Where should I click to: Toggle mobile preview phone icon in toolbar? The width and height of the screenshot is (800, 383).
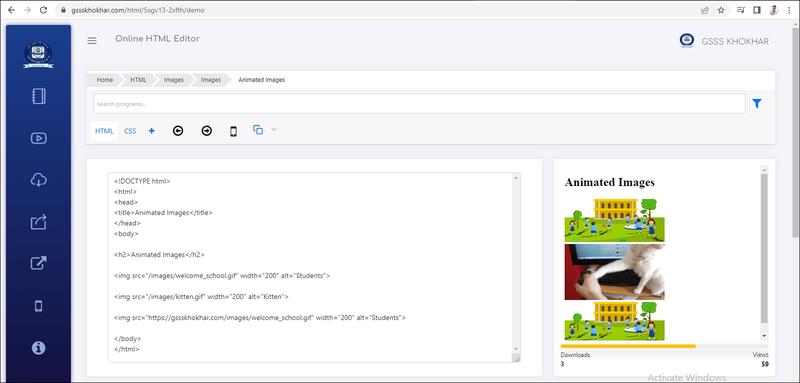tap(233, 132)
